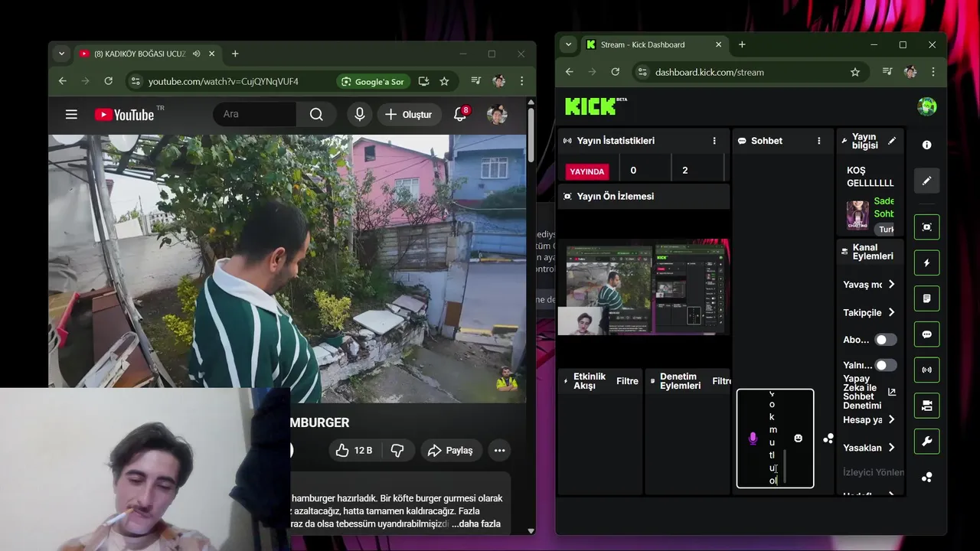
Task: Expand the Yavaş mo chevron
Action: (891, 284)
